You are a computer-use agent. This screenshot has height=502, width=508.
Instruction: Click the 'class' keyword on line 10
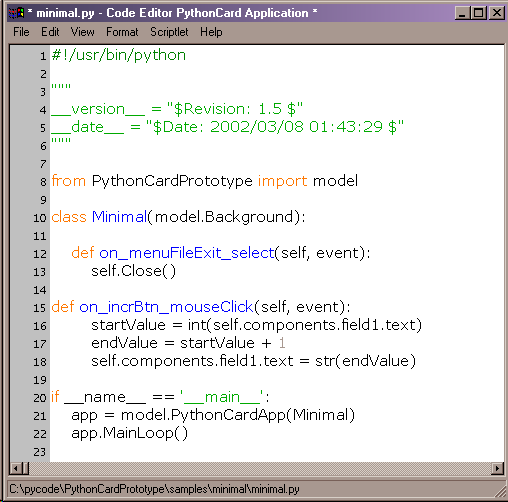69,217
